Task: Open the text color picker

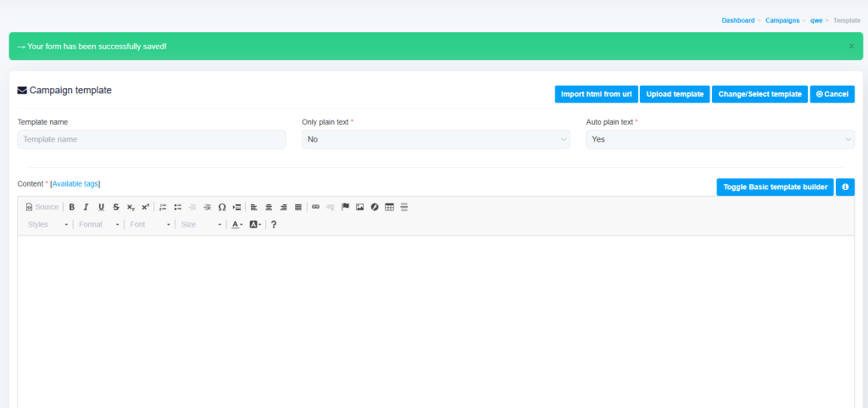Action: [237, 225]
